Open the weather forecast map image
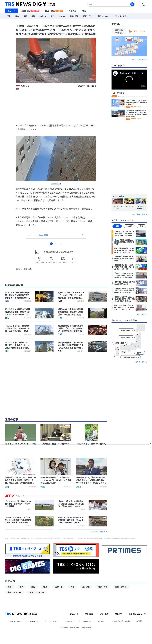The image size is (152, 644). pos(129,46)
